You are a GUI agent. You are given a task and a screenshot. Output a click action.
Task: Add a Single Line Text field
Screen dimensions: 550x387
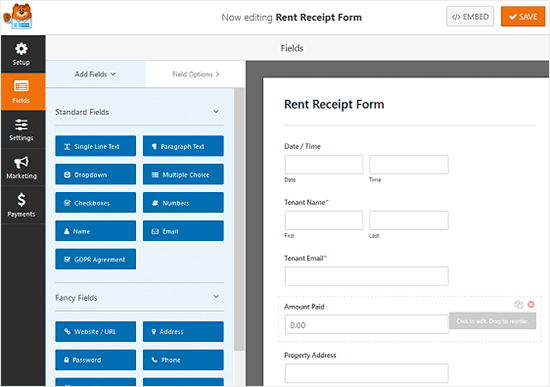(x=95, y=146)
